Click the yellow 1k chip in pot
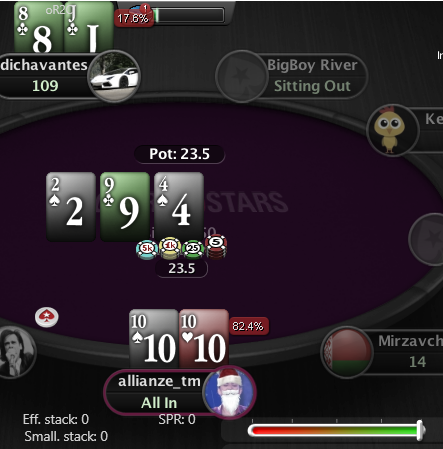This screenshot has height=449, width=443. [x=170, y=248]
